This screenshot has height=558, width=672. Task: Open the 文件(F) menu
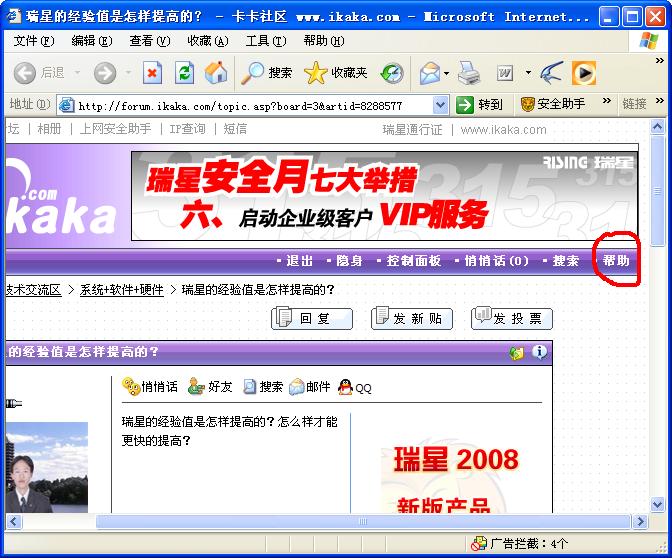(34, 41)
